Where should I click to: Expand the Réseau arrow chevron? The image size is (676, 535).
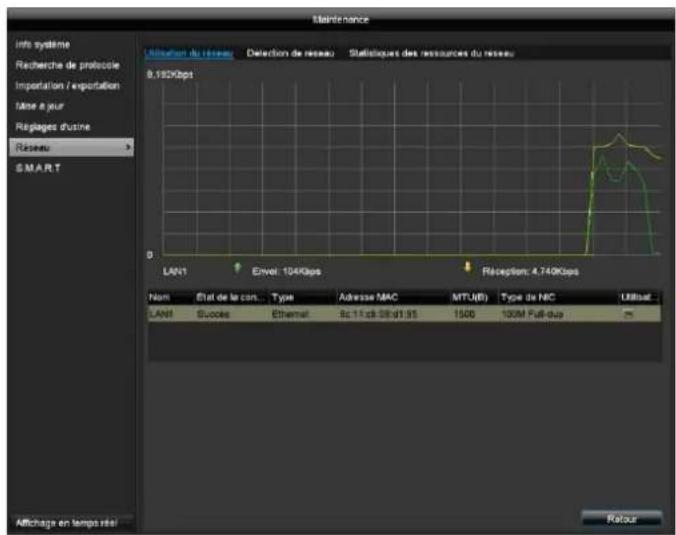128,147
